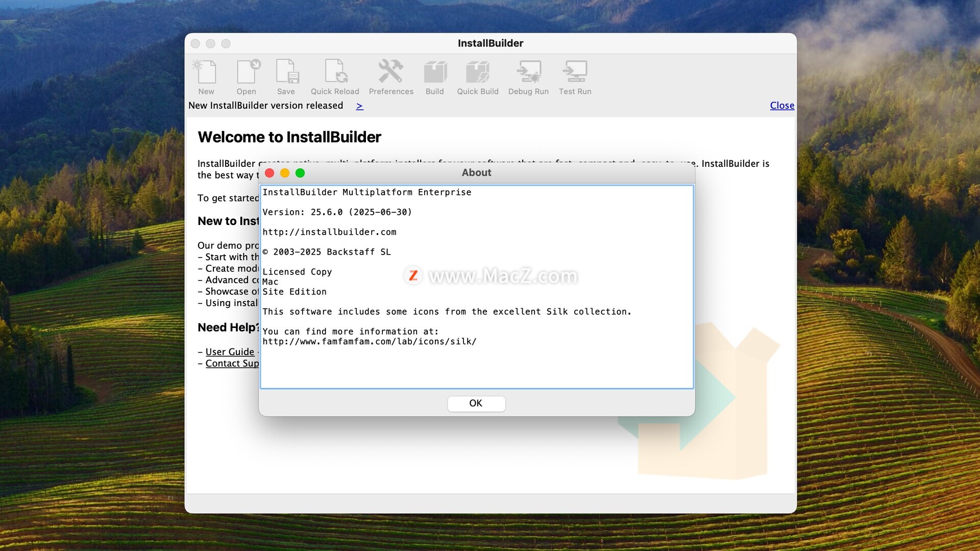Click the 'Silk collection' sentence in About text

[x=447, y=312]
